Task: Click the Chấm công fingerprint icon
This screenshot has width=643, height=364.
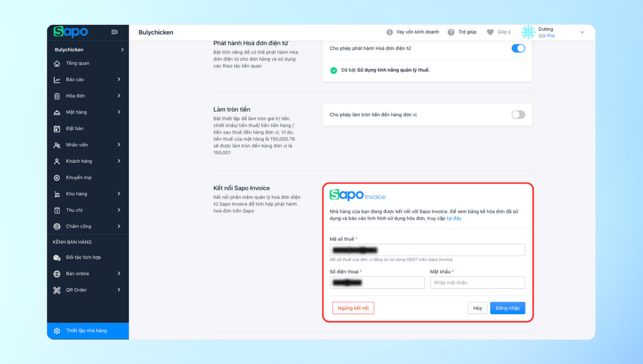Action: [57, 227]
